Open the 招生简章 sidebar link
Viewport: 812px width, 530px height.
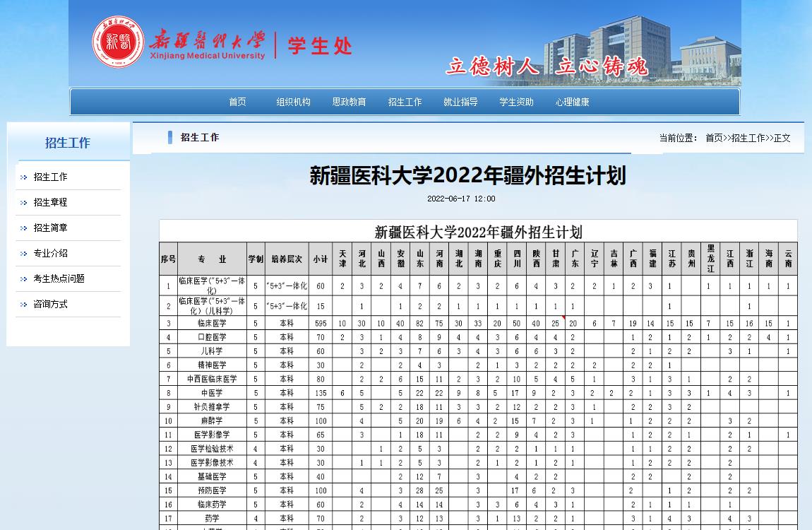(50, 228)
